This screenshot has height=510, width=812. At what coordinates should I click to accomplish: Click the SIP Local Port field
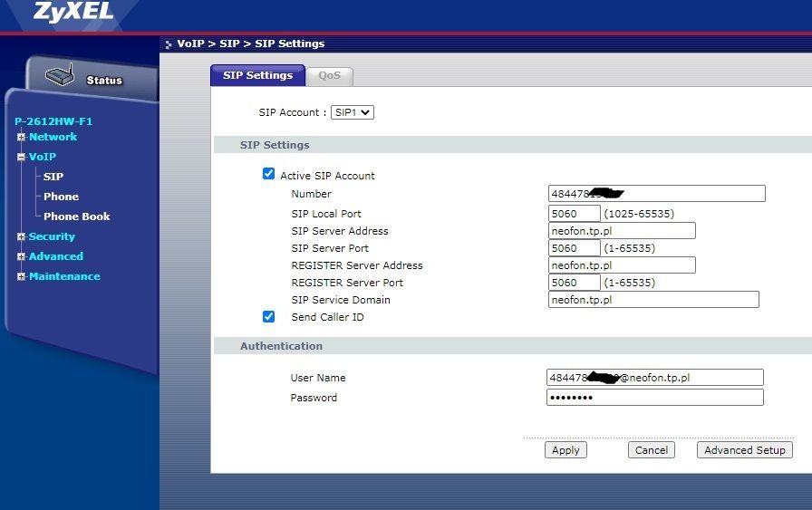coord(574,214)
